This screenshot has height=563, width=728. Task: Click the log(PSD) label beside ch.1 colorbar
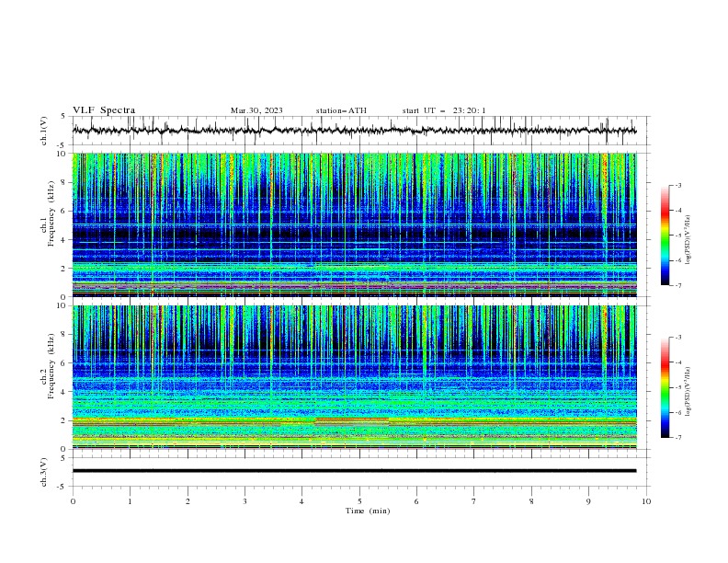[x=688, y=240]
